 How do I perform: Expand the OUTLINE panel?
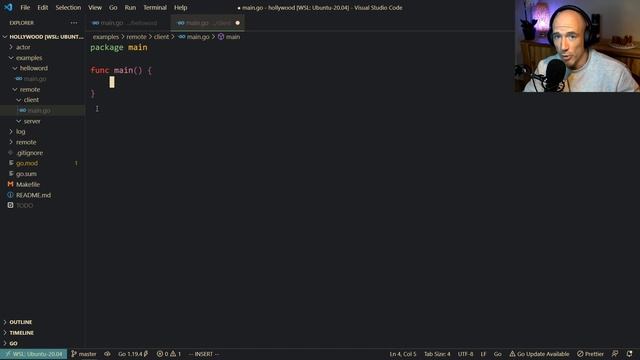click(43, 322)
